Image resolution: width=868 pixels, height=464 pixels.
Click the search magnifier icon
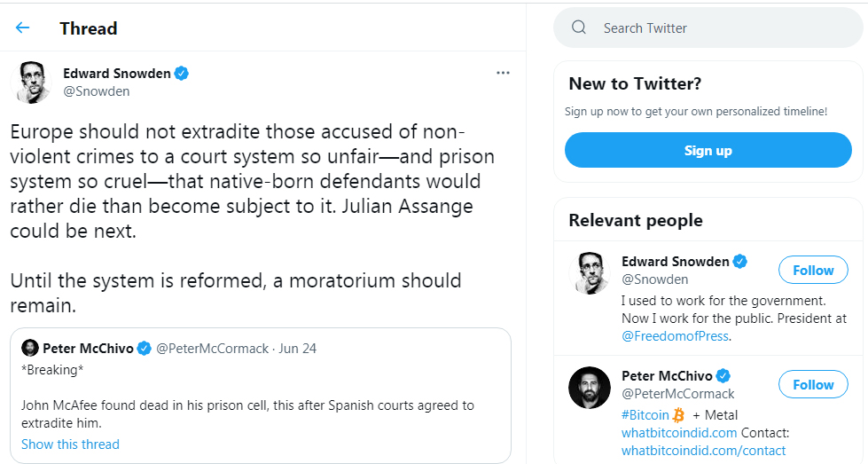point(579,28)
